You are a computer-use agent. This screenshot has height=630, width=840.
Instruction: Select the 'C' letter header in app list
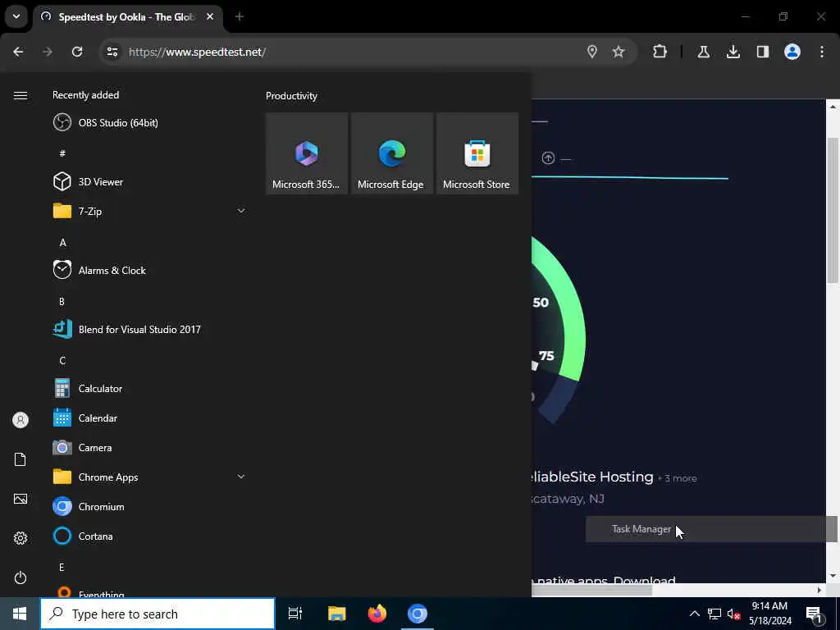click(62, 361)
